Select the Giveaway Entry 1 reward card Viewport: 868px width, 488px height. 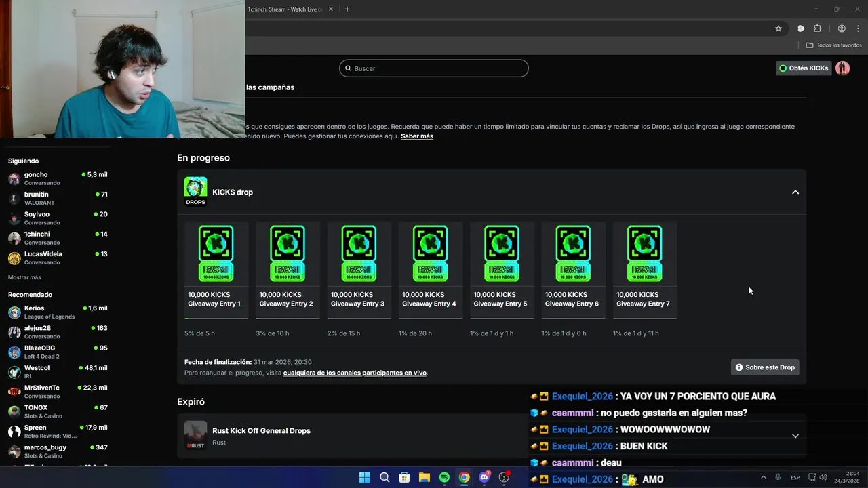pyautogui.click(x=216, y=270)
